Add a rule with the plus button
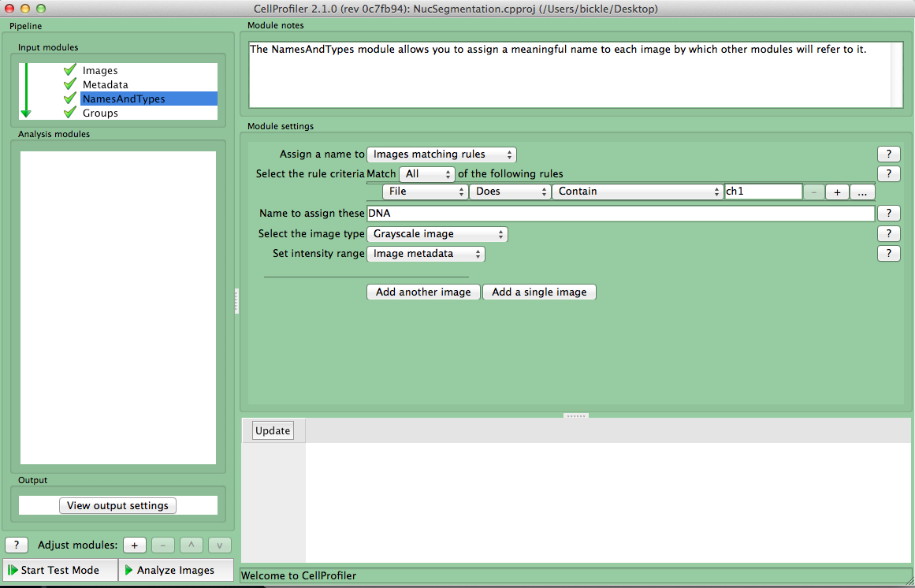The image size is (915, 588). click(837, 192)
